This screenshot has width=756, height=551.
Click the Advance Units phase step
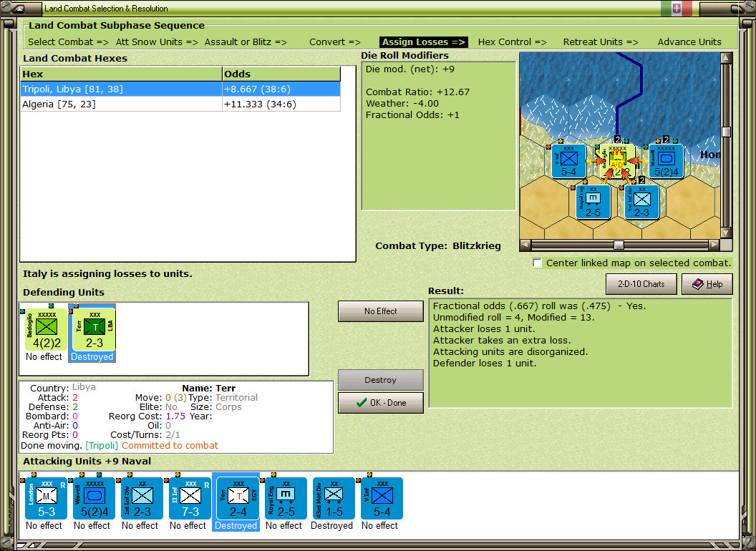(x=689, y=42)
